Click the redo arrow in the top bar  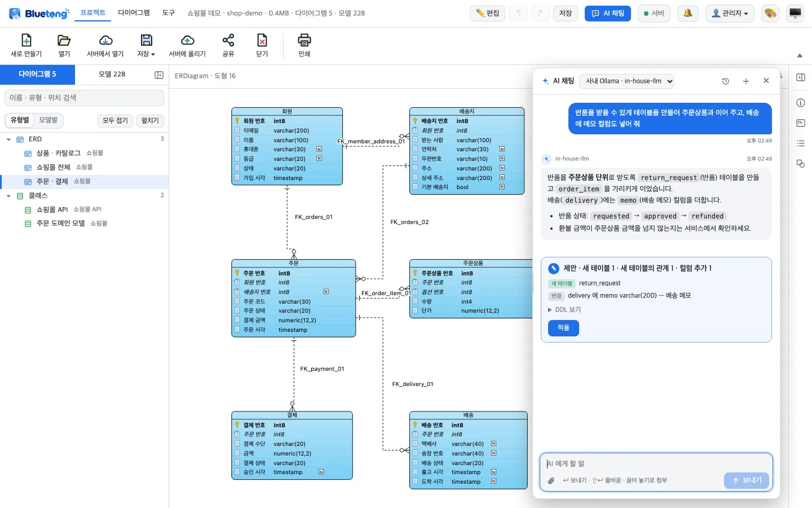541,13
